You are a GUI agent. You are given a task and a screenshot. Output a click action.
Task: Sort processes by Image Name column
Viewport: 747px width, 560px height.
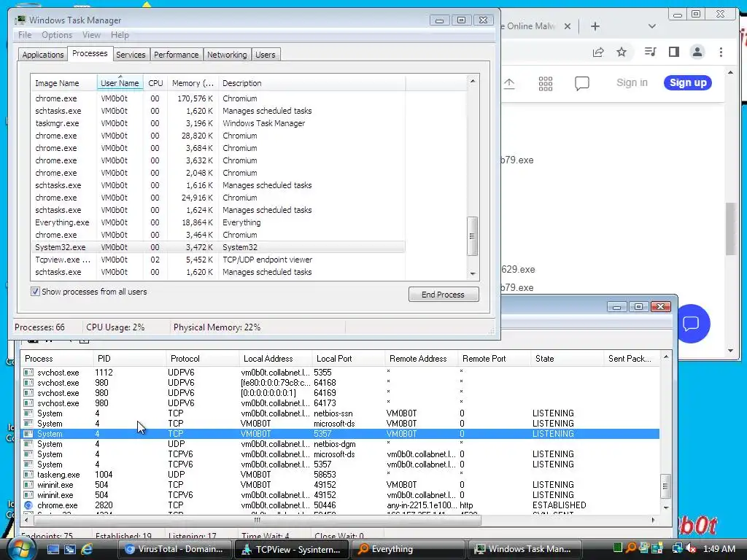[x=63, y=83]
